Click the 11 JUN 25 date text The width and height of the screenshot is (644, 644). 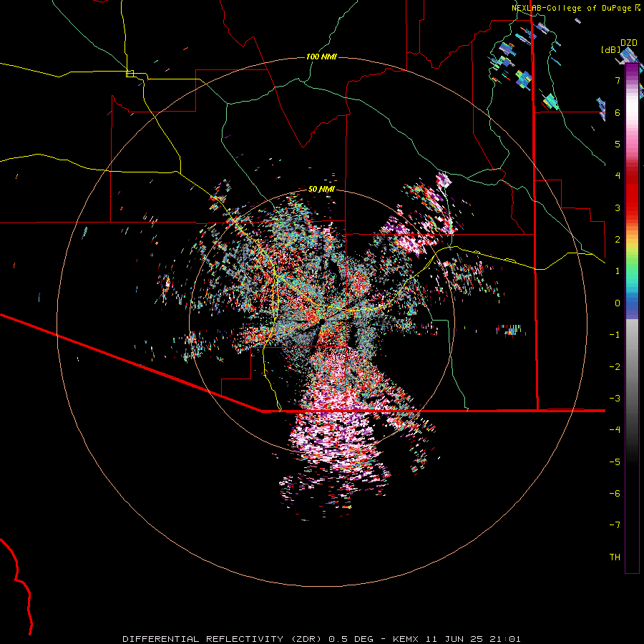(x=454, y=639)
